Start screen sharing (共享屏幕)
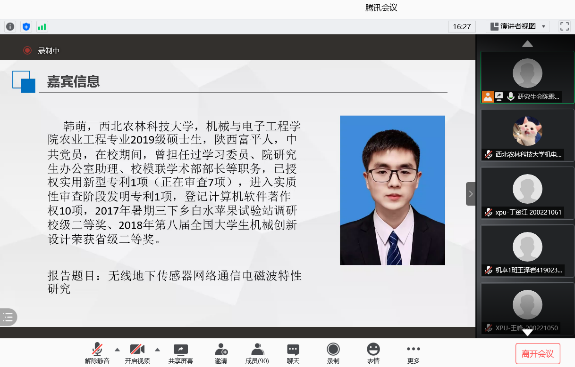This screenshot has width=575, height=367. pos(180,353)
